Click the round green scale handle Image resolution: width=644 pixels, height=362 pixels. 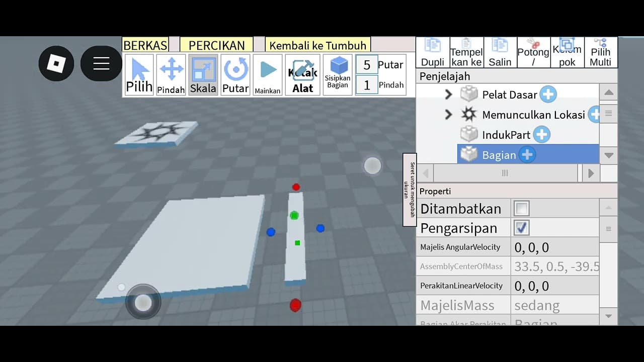294,215
